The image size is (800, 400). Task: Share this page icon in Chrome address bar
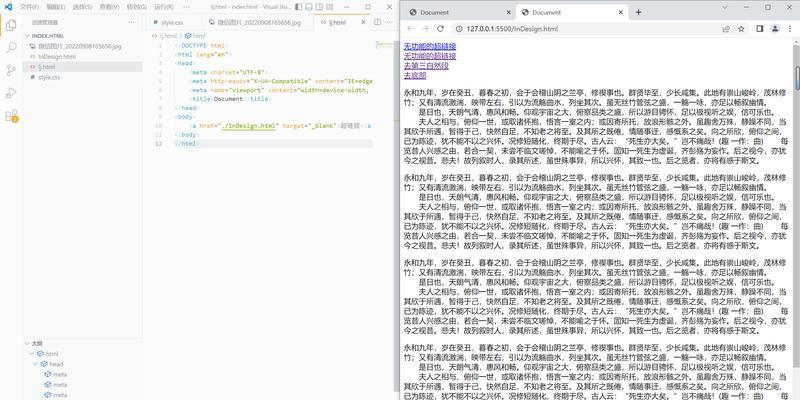726,29
